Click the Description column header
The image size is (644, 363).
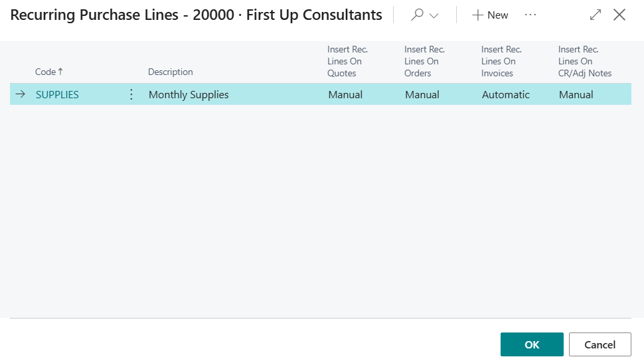[x=171, y=72]
